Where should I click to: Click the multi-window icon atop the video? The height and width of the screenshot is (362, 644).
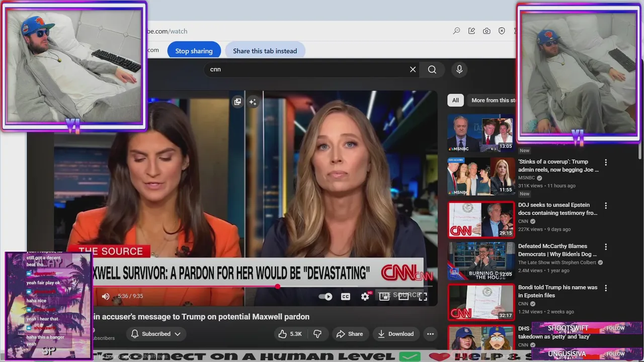coord(237,102)
